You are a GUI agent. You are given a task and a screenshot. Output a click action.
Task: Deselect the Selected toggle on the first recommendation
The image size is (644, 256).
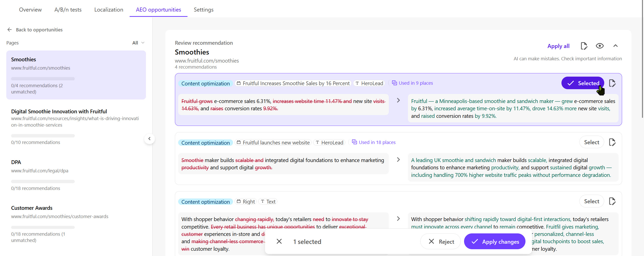(x=583, y=83)
